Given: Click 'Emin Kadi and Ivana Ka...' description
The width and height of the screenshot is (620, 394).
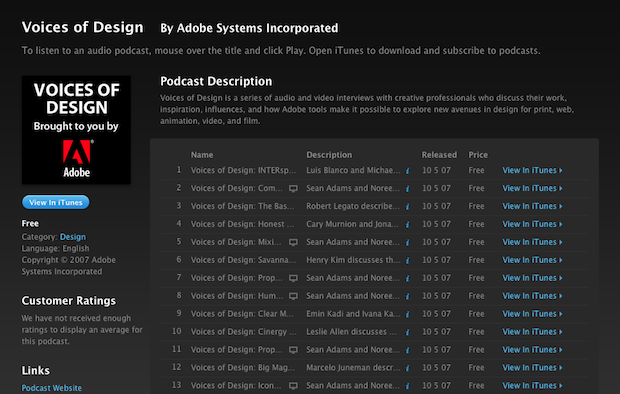Looking at the screenshot, I should 353,314.
